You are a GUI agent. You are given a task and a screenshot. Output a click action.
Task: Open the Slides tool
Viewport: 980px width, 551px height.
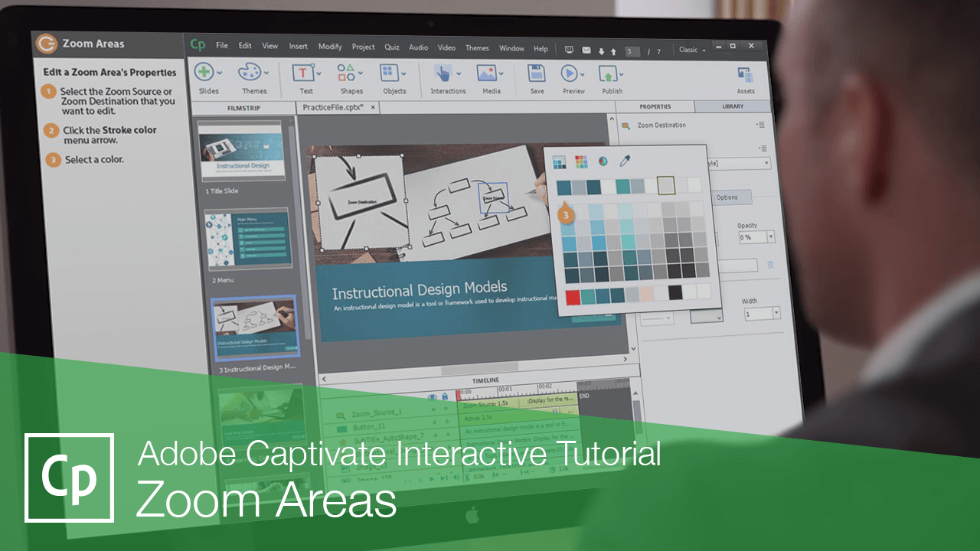pyautogui.click(x=204, y=71)
